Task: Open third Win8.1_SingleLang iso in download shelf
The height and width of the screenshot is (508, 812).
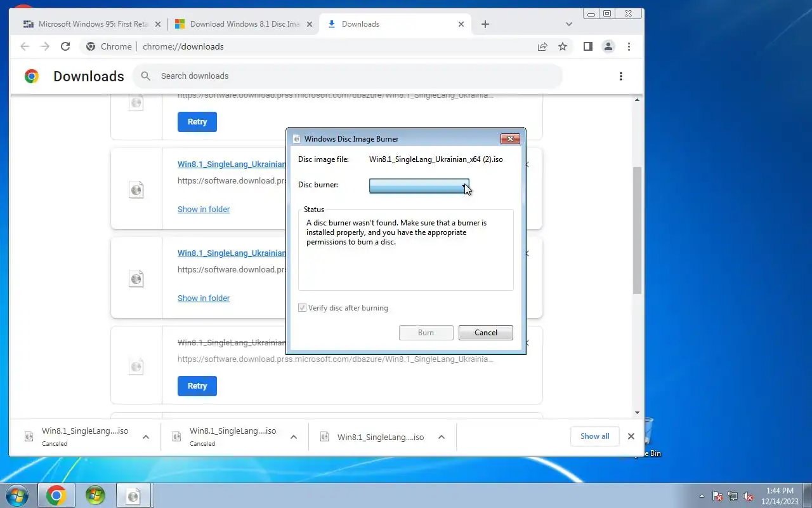Action: tap(380, 437)
